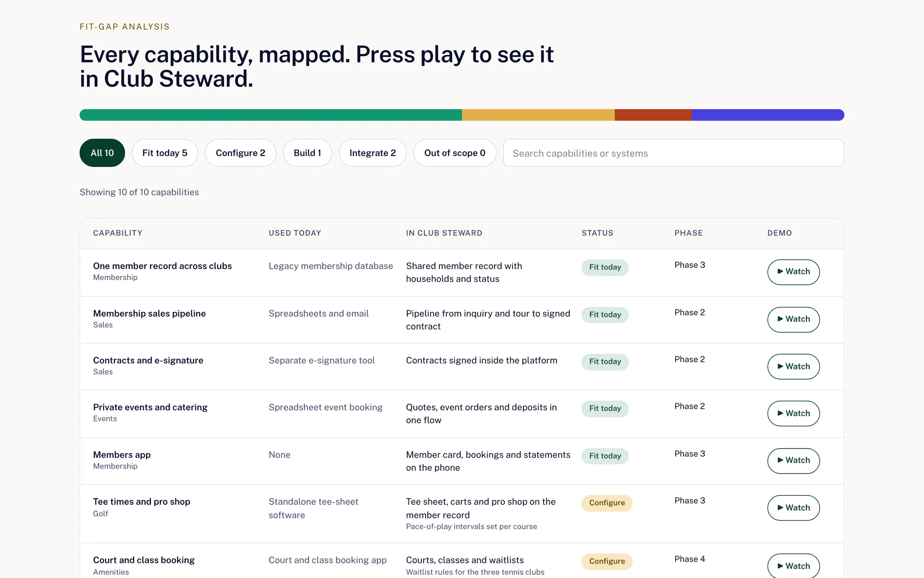Show Integrate 2 capabilities
This screenshot has width=924, height=578.
372,153
